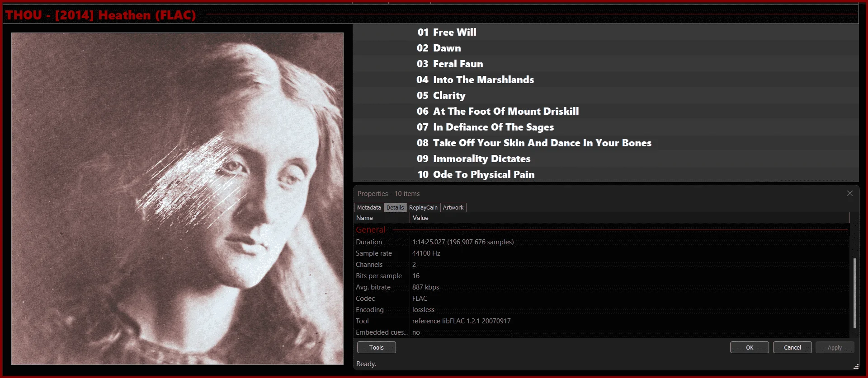Click the Name column header
The height and width of the screenshot is (378, 868).
coord(382,218)
